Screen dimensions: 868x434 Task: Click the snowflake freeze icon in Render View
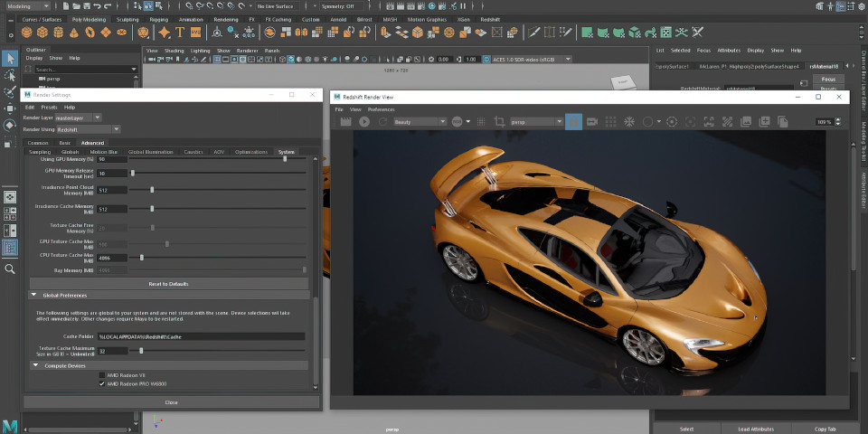pyautogui.click(x=629, y=121)
